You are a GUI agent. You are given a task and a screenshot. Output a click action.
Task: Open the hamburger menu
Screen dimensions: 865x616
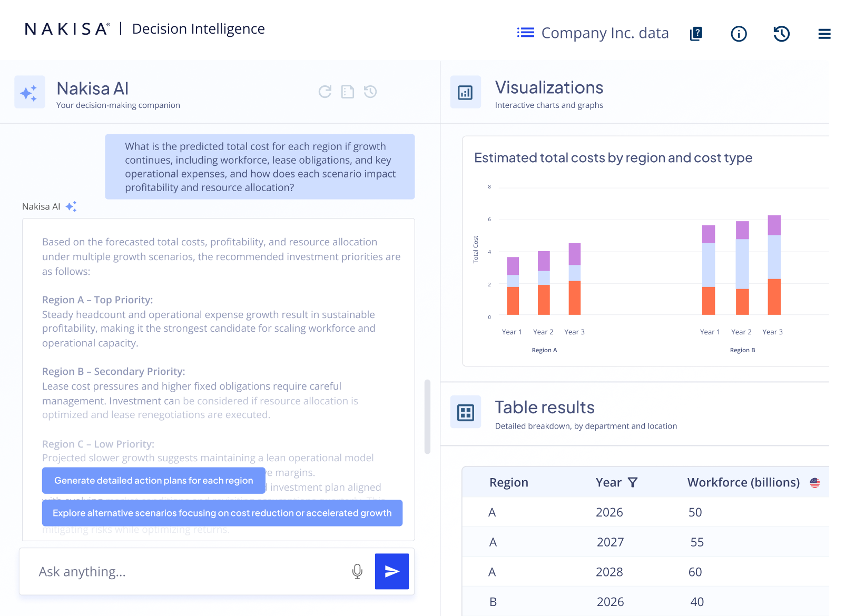point(824,34)
